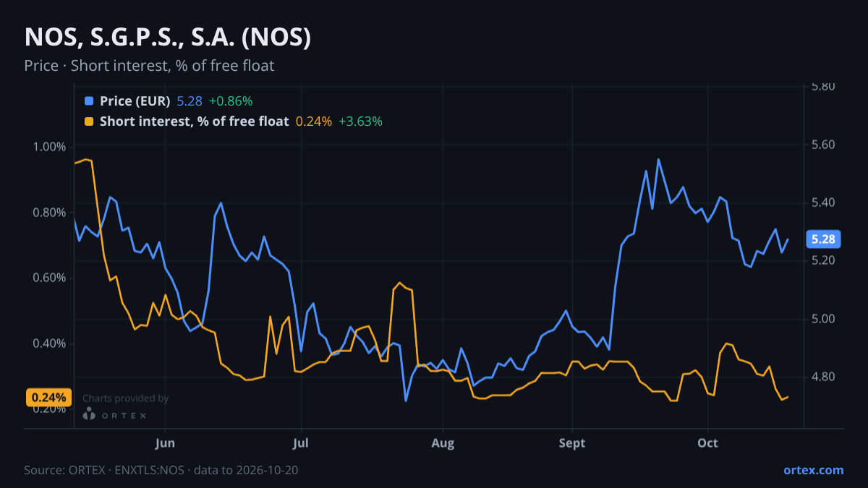Screen dimensions: 868x488
Task: Click the Aug label on the time axis
Action: [x=443, y=442]
